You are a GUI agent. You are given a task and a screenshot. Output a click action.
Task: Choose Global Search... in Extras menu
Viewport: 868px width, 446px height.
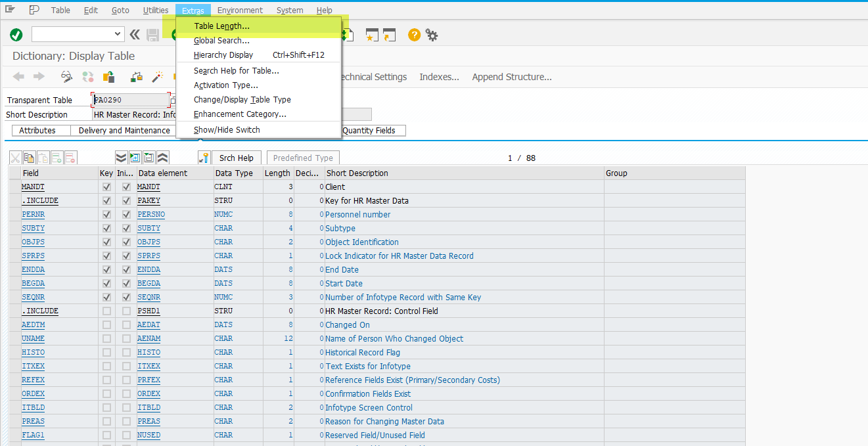point(259,41)
